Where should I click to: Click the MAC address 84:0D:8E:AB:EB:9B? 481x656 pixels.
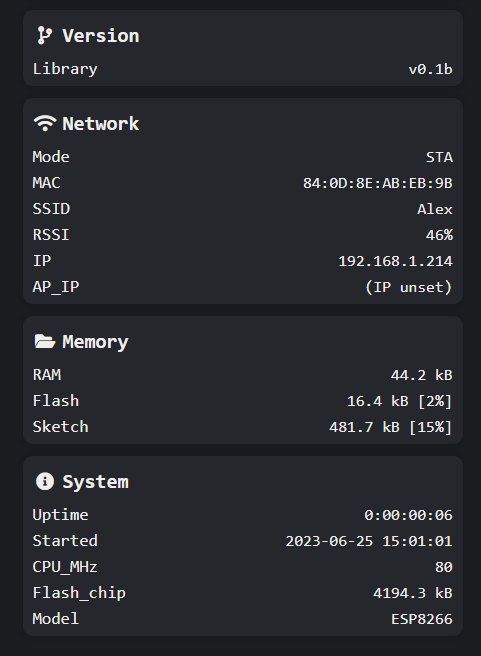coord(378,183)
